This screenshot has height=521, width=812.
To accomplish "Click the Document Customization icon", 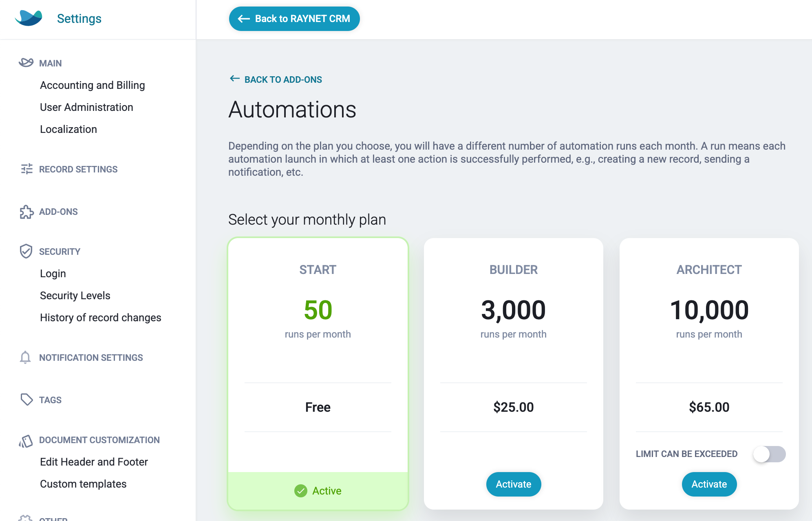I will (x=26, y=441).
